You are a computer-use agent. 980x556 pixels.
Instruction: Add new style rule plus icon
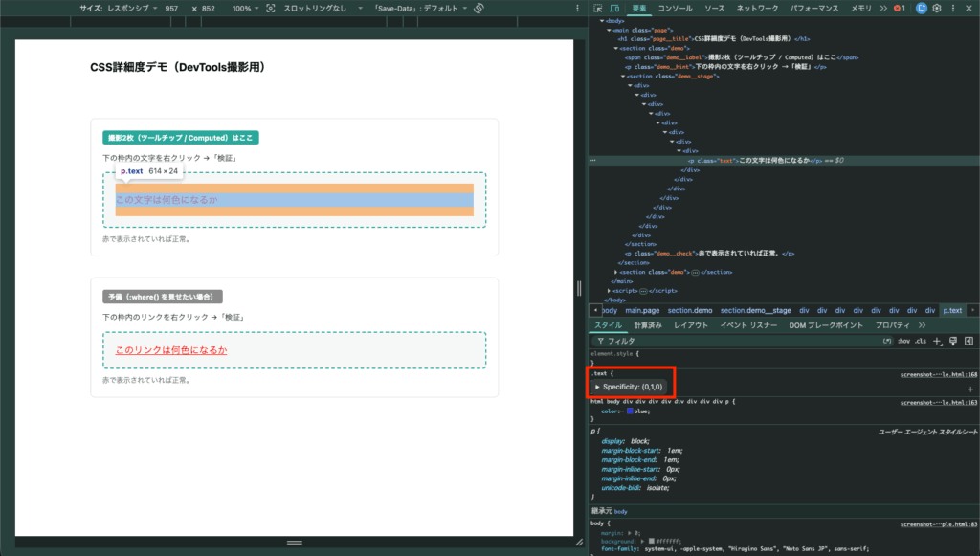pyautogui.click(x=936, y=341)
